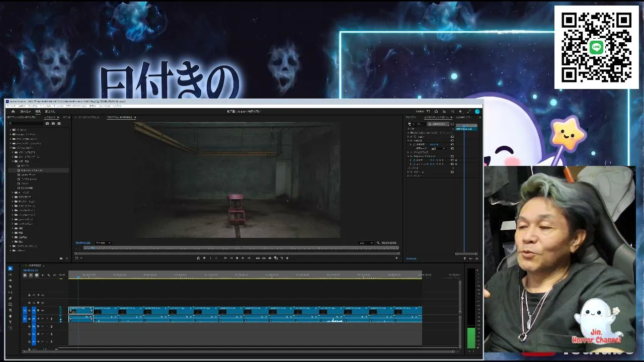Image resolution: width=644 pixels, height=362 pixels.
Task: Click Program monitor time ruler playhead
Action: click(x=92, y=247)
